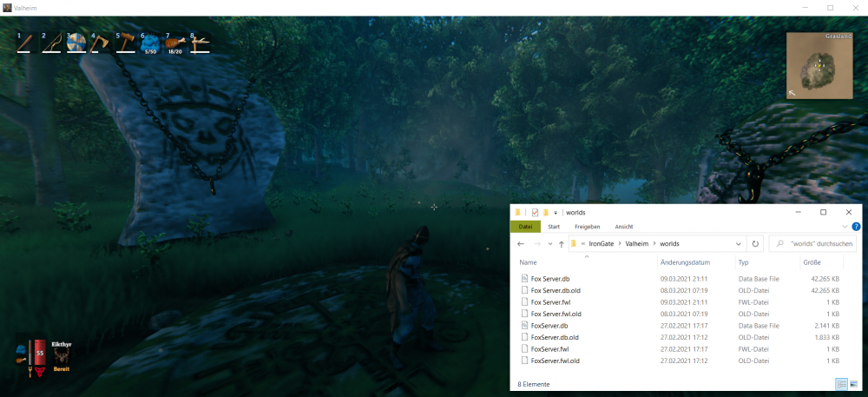The height and width of the screenshot is (397, 868).
Task: Select the hammer in hotbar slot 5
Action: [x=125, y=42]
